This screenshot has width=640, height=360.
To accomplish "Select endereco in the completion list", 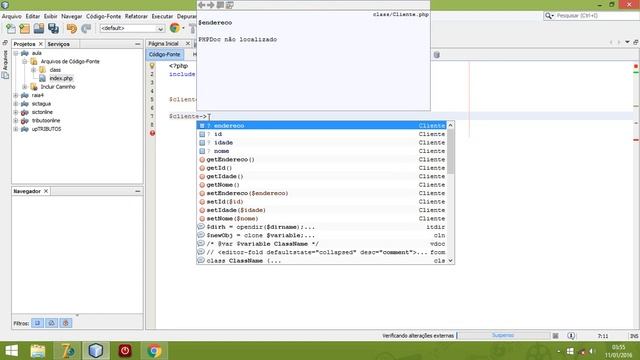I will (x=322, y=126).
